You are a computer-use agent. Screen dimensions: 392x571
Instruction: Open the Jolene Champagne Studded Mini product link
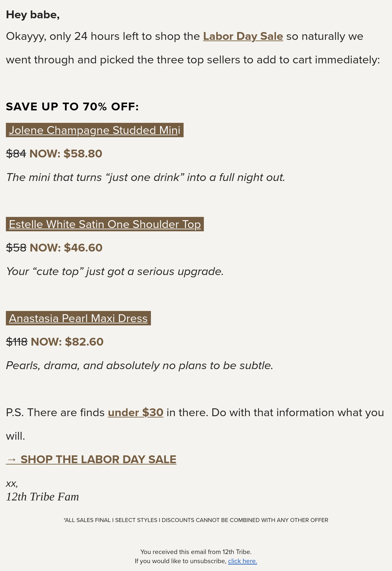pyautogui.click(x=95, y=130)
